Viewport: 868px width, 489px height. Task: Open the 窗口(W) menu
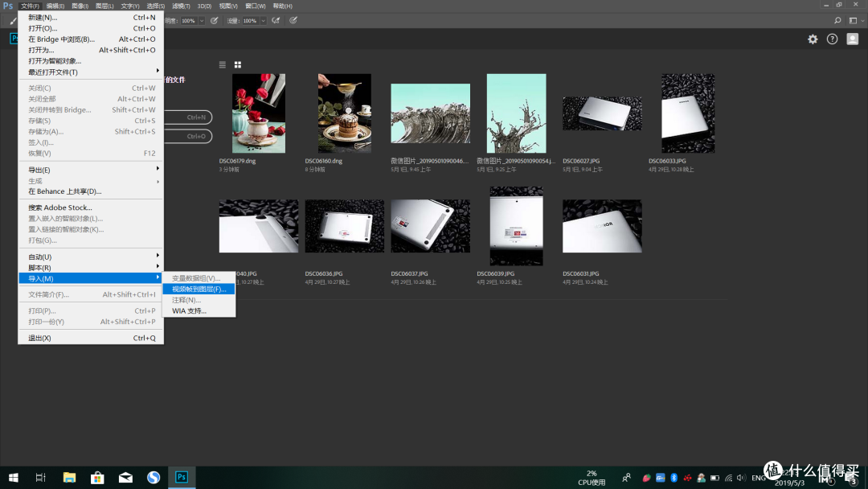pos(256,6)
